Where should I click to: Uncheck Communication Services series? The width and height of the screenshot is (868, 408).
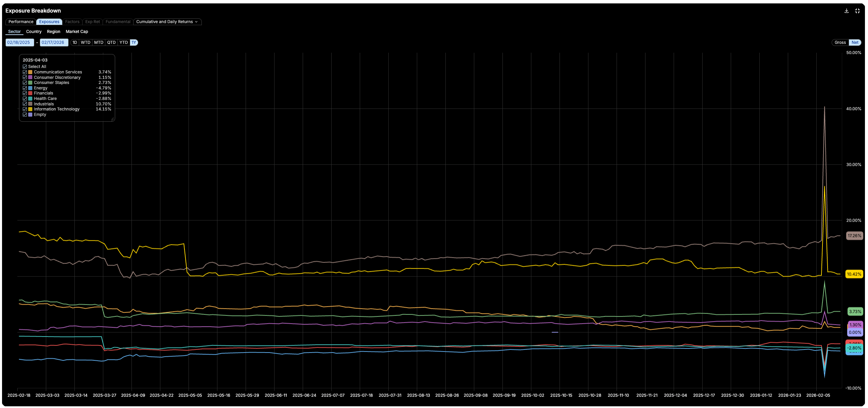(x=25, y=72)
